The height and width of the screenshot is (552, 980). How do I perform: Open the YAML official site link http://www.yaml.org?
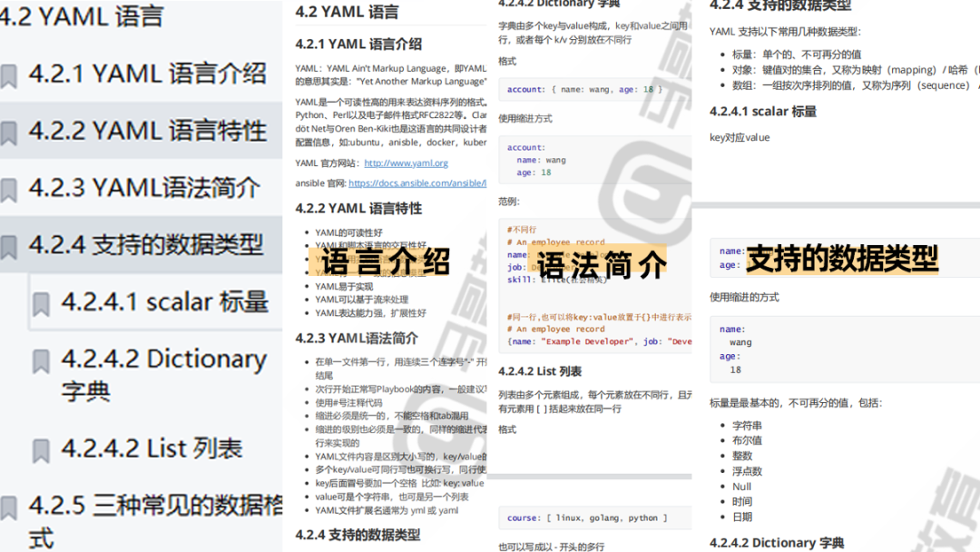pos(407,165)
